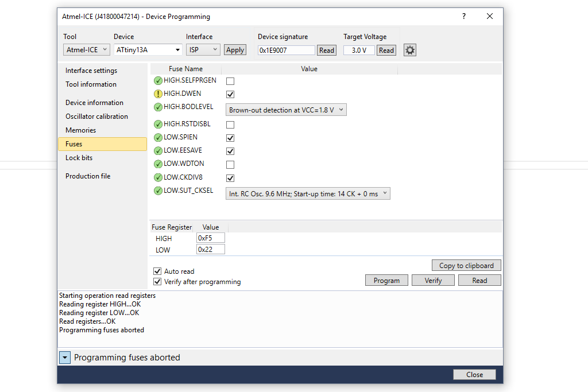Click 'Starting operation read registers' log line
This screenshot has width=588, height=392.
click(107, 296)
